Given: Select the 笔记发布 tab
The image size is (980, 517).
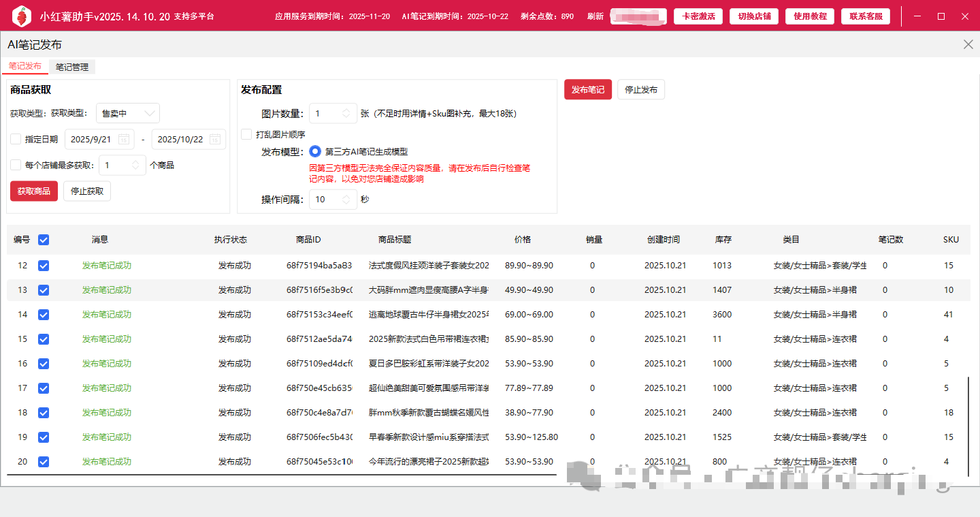Looking at the screenshot, I should pyautogui.click(x=25, y=66).
